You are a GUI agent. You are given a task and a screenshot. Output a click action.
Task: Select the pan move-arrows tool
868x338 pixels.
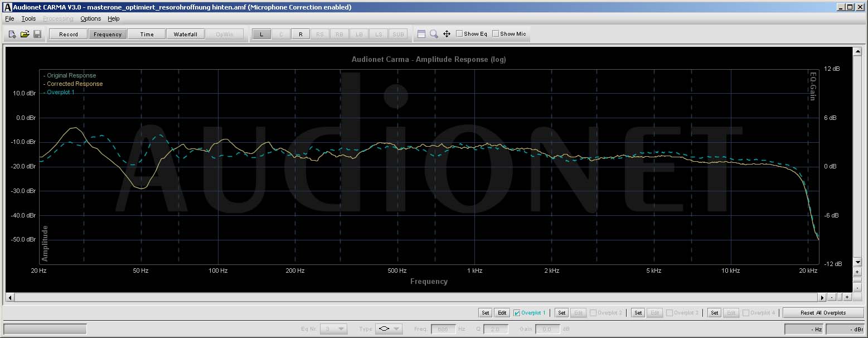(x=447, y=34)
